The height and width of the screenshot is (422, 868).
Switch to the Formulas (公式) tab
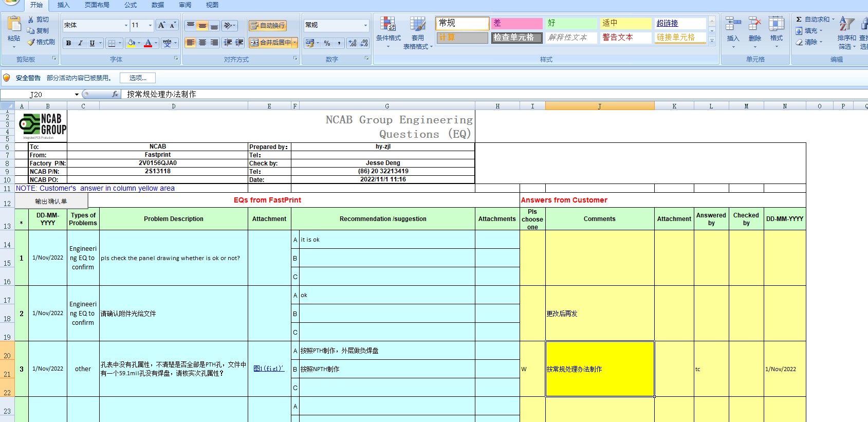click(x=131, y=5)
